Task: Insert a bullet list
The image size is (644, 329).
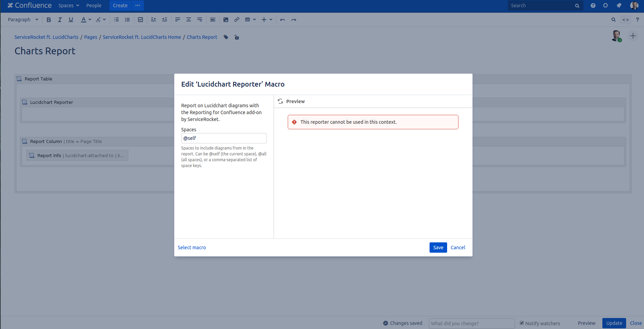Action: point(116,20)
